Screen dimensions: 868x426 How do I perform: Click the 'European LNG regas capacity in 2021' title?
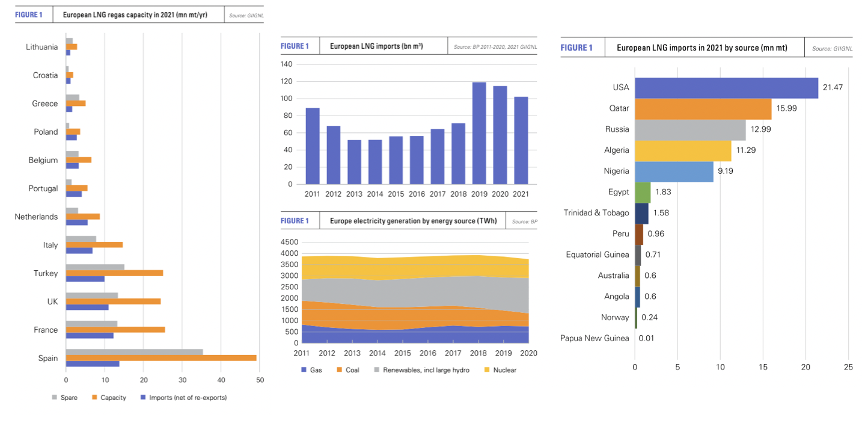point(135,15)
